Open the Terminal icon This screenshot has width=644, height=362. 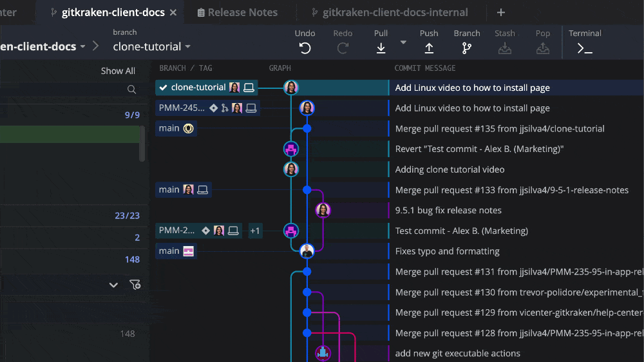(x=585, y=48)
